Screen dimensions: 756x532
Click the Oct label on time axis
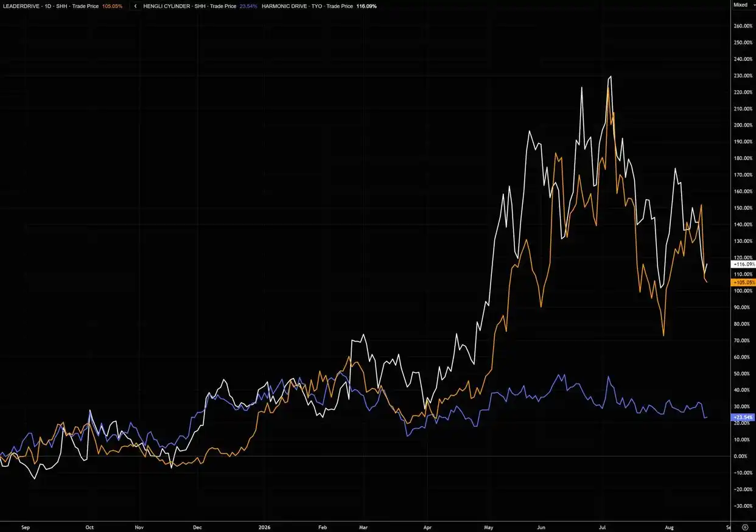[89, 527]
